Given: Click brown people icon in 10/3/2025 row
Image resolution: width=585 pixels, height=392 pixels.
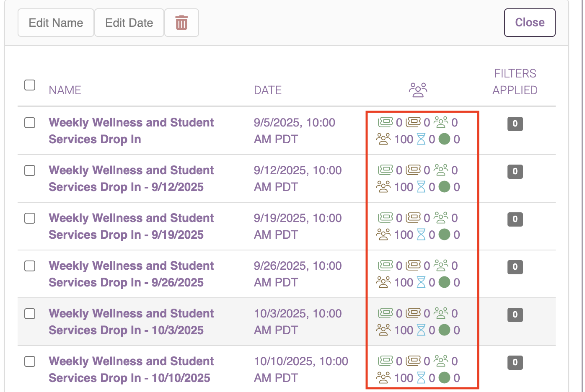Looking at the screenshot, I should [x=383, y=330].
